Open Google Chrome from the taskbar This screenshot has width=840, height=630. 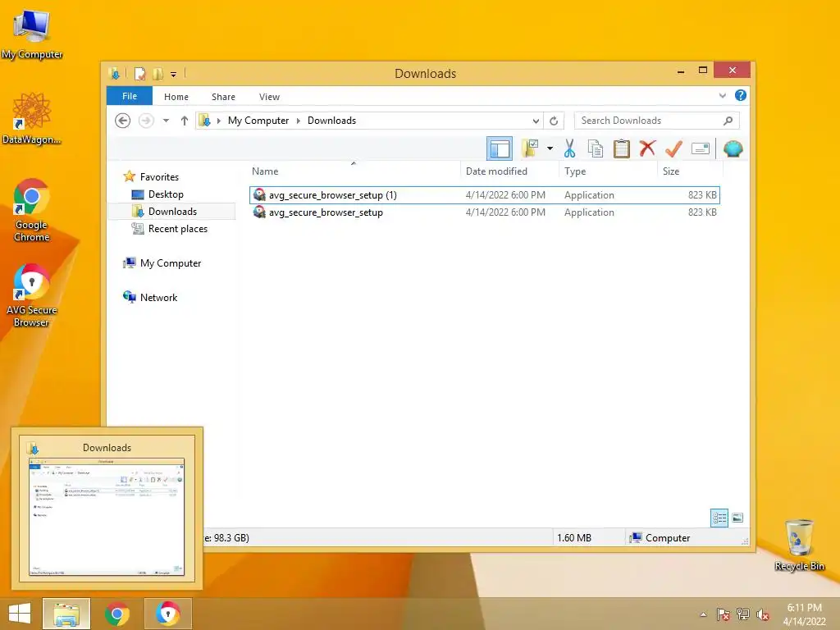pos(117,614)
